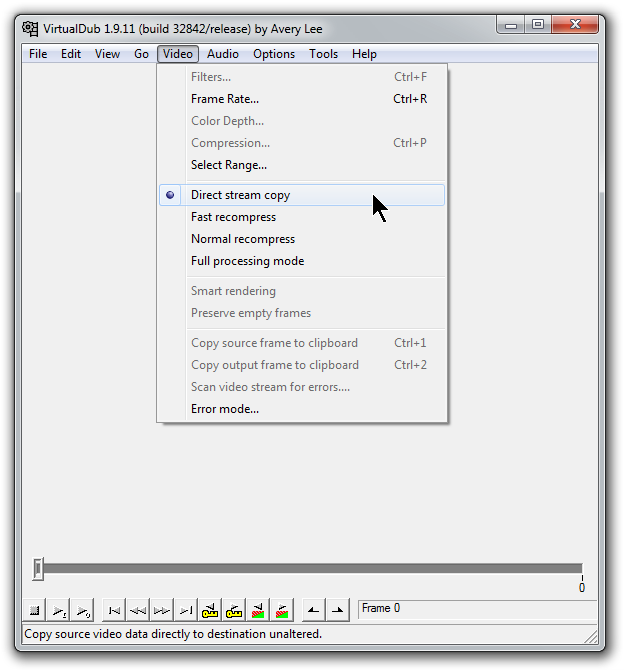This screenshot has width=624, height=670.
Task: Set the selection start mark-in icon
Action: pyautogui.click(x=314, y=609)
